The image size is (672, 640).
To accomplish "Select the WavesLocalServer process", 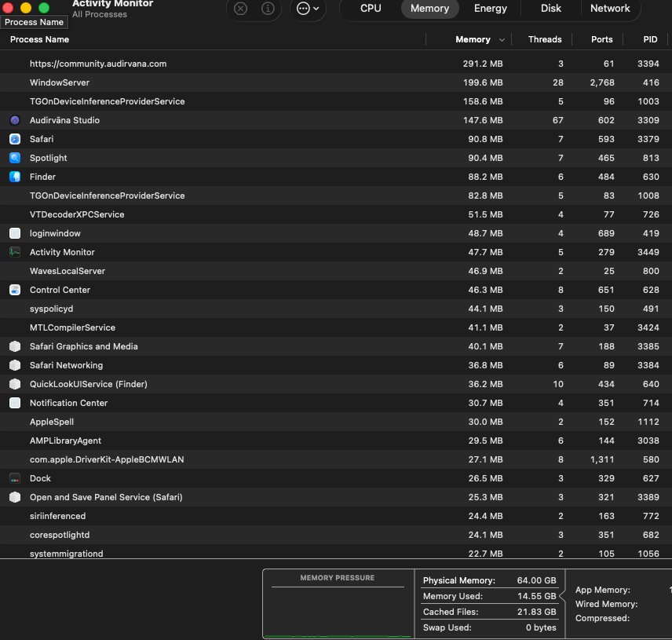I will [336, 271].
